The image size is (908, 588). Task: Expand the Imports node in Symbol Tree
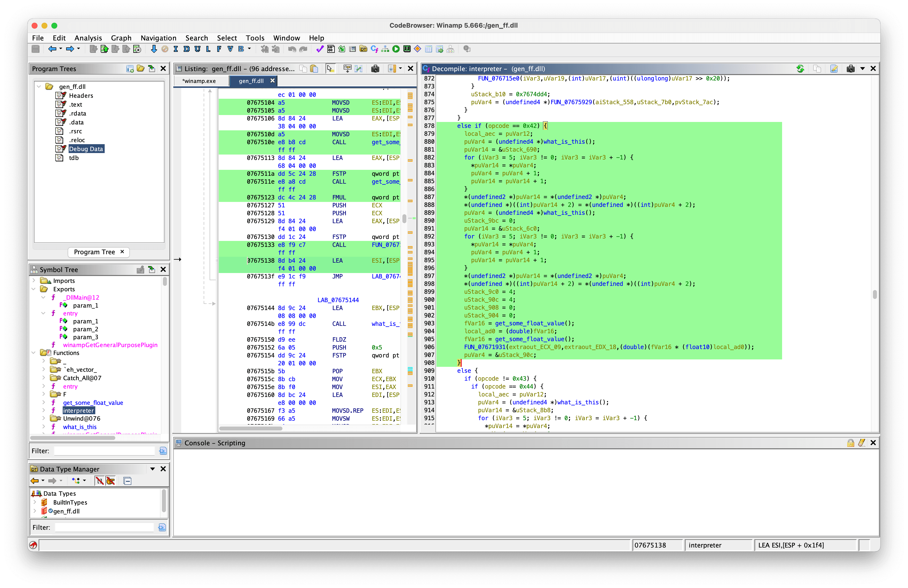pos(34,280)
